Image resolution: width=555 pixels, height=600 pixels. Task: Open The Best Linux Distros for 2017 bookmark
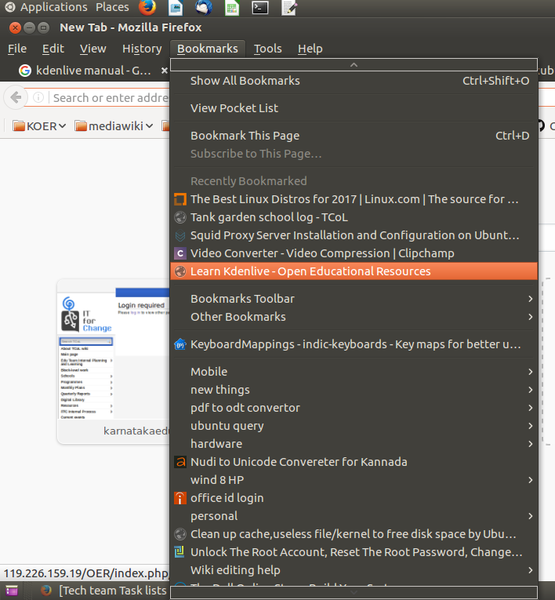tap(354, 199)
